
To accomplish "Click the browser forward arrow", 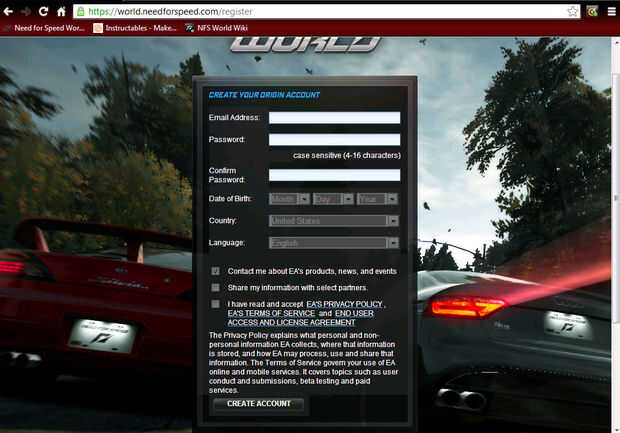I will click(x=26, y=11).
